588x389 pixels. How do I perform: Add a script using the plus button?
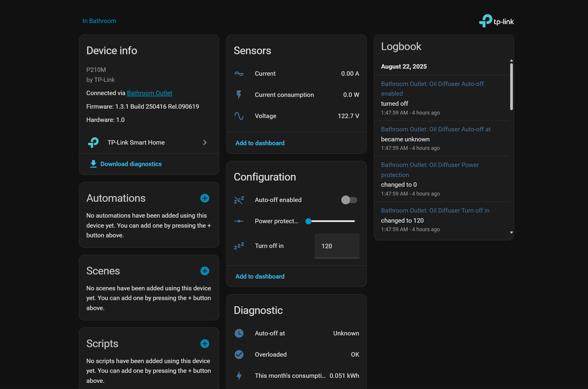[205, 344]
